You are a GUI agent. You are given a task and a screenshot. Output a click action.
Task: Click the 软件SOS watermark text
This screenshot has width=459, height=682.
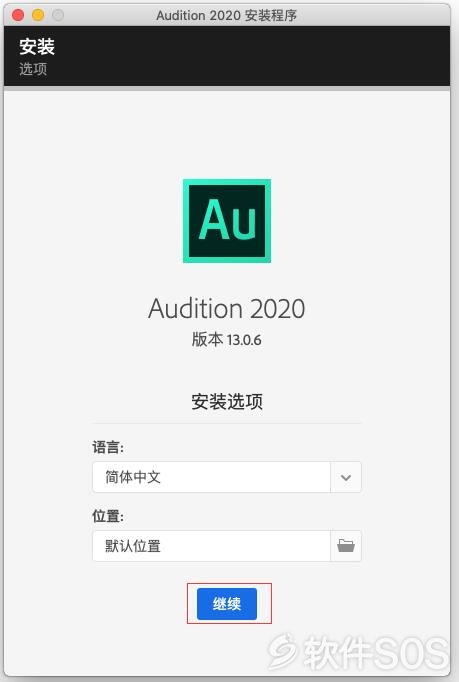coord(376,653)
